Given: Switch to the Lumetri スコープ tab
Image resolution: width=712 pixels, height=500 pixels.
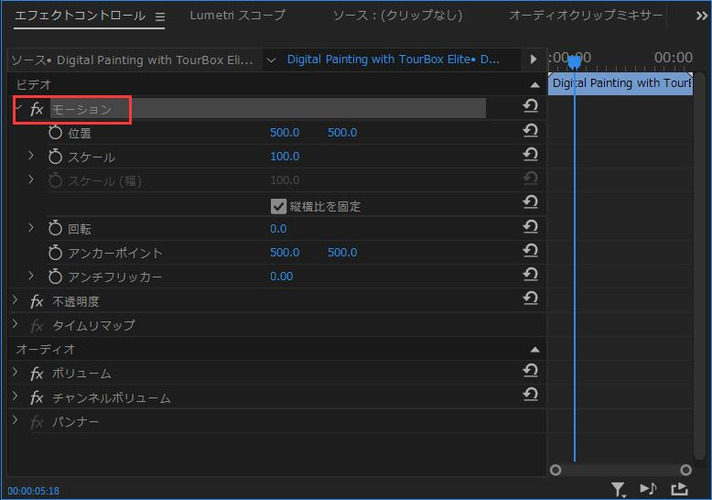Looking at the screenshot, I should (237, 15).
